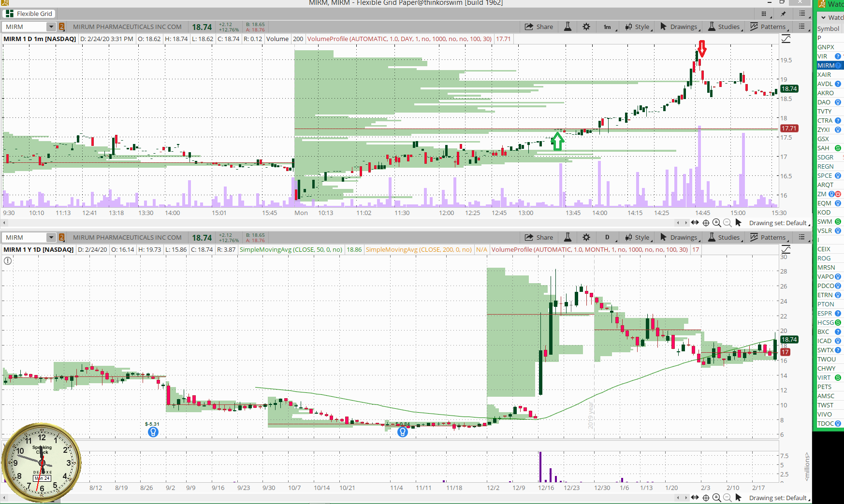
Task: Open the Patterns menu in upper chart
Action: (769, 27)
